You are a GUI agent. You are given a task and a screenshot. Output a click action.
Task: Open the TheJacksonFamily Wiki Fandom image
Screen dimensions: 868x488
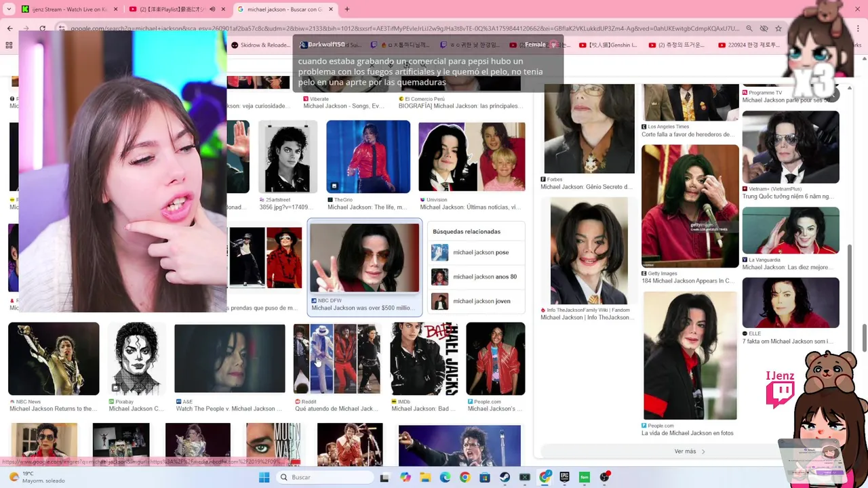pos(589,251)
